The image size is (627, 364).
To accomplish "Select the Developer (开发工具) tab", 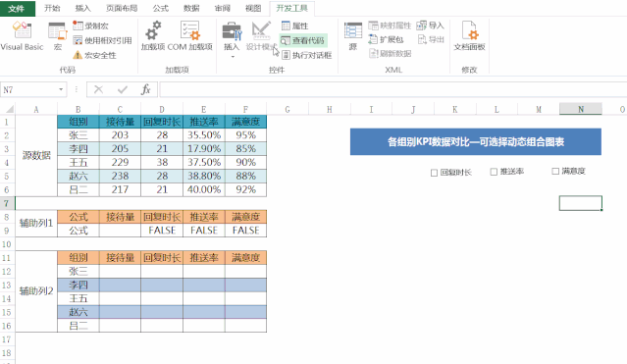I will 291,8.
